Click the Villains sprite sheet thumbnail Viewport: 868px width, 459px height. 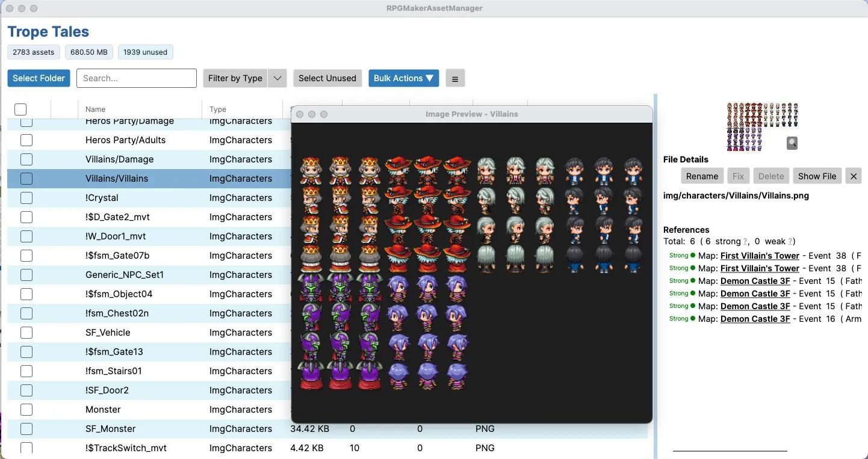click(761, 126)
